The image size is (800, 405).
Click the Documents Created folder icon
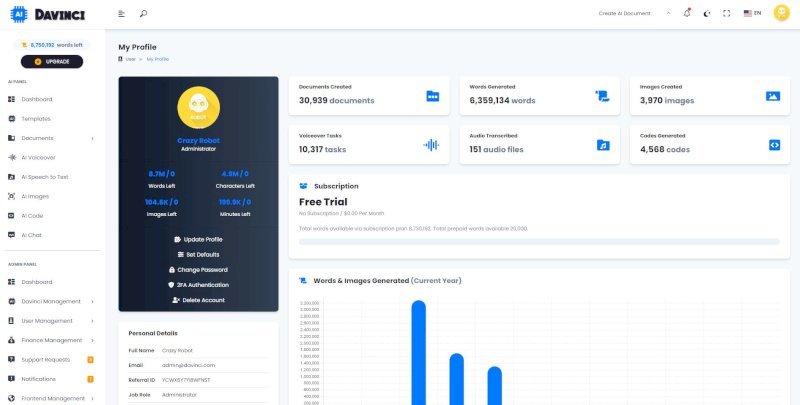[x=433, y=96]
